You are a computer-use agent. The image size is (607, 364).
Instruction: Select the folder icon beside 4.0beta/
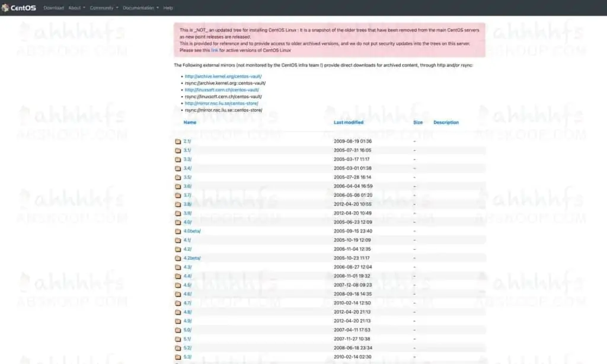coord(178,231)
